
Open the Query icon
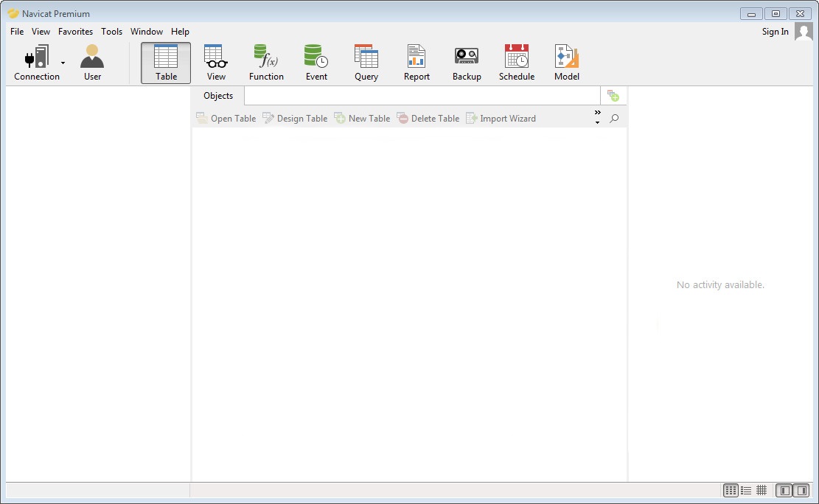coord(366,57)
